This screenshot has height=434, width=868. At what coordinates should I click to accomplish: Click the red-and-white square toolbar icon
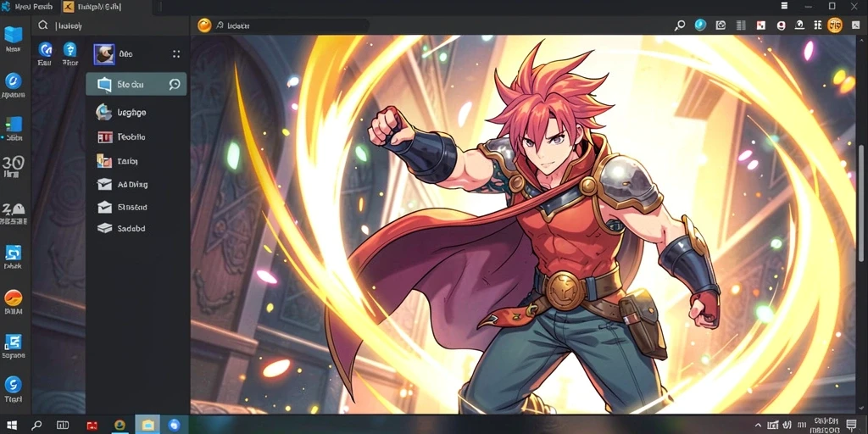point(761,25)
